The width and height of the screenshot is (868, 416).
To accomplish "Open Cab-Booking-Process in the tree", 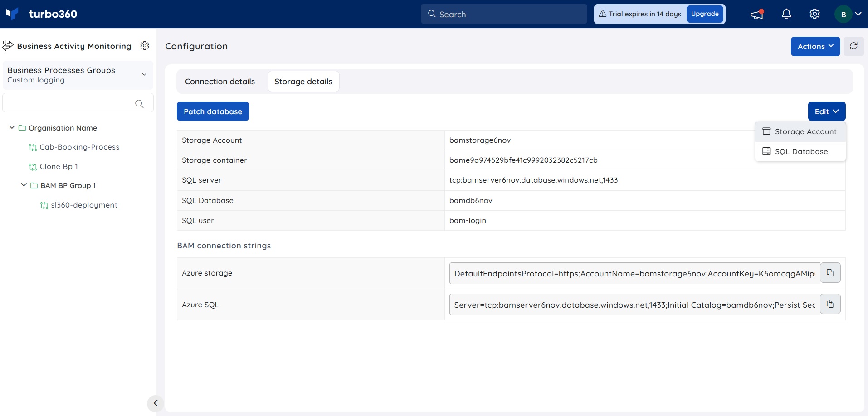I will point(79,147).
